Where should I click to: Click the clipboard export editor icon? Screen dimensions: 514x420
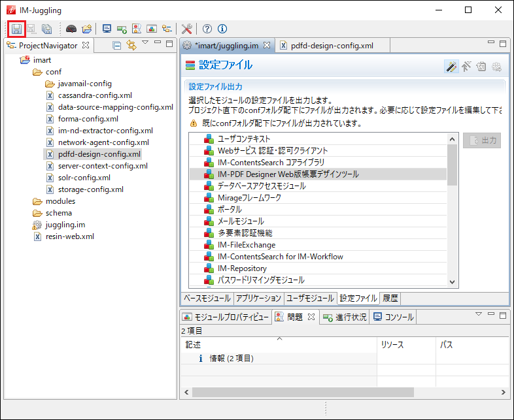point(481,67)
